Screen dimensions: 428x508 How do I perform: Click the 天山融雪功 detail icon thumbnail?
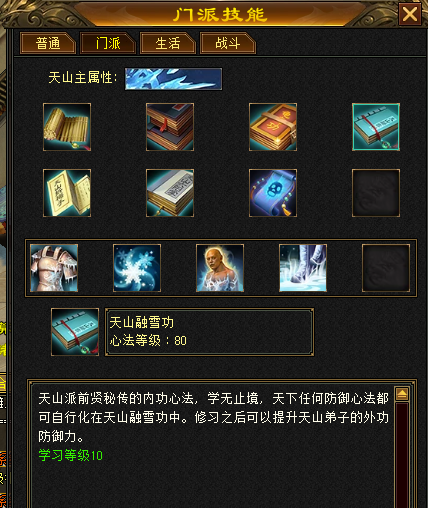tap(75, 332)
